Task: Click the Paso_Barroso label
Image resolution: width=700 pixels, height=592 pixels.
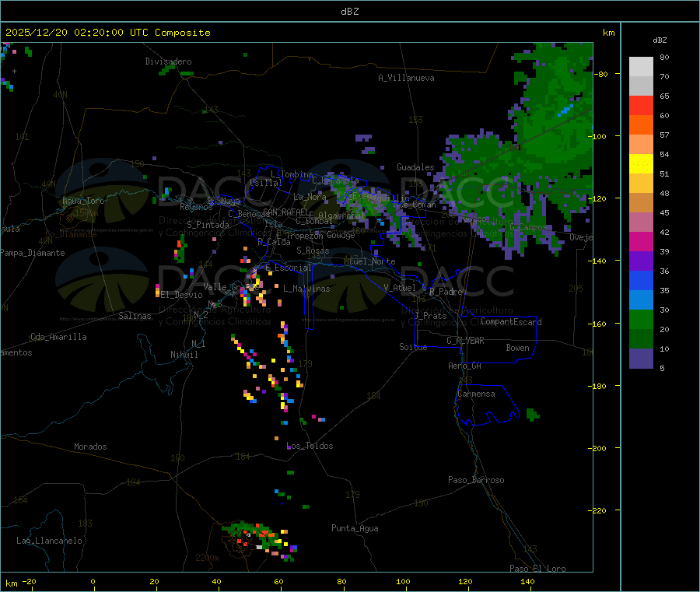Action: click(x=476, y=480)
